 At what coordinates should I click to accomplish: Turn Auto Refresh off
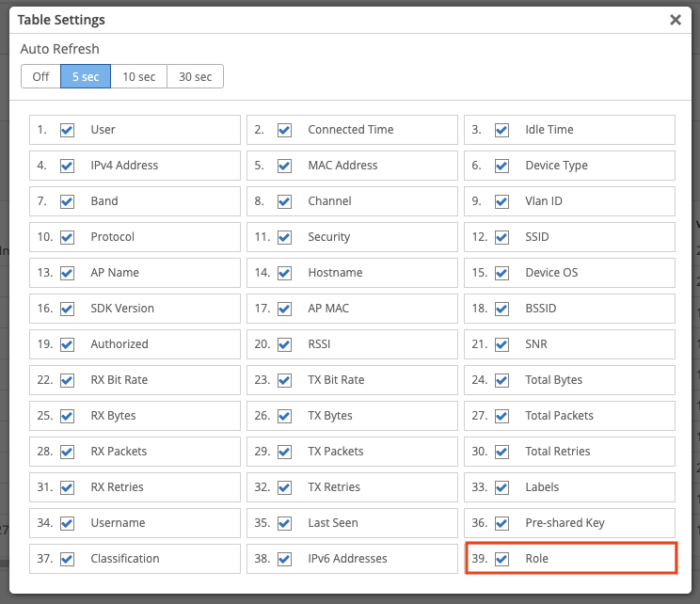pos(40,76)
